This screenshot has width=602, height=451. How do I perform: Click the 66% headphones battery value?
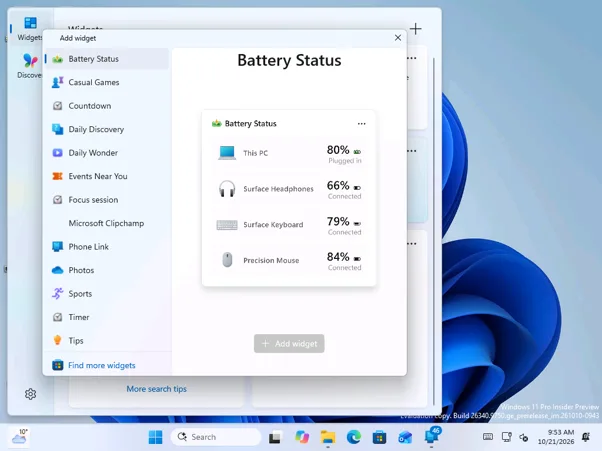(x=338, y=185)
